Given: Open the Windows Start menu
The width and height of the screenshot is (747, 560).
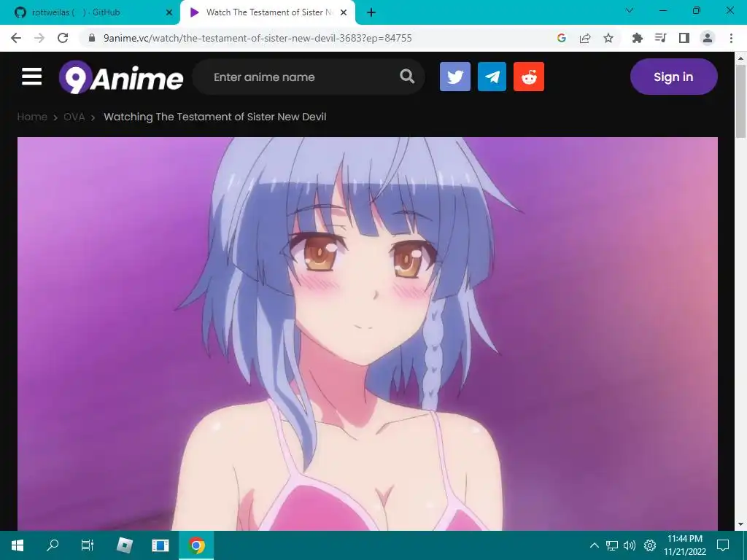Looking at the screenshot, I should (18, 545).
